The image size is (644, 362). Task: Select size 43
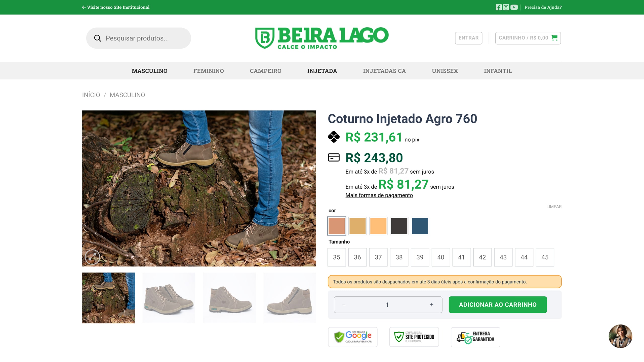point(503,257)
